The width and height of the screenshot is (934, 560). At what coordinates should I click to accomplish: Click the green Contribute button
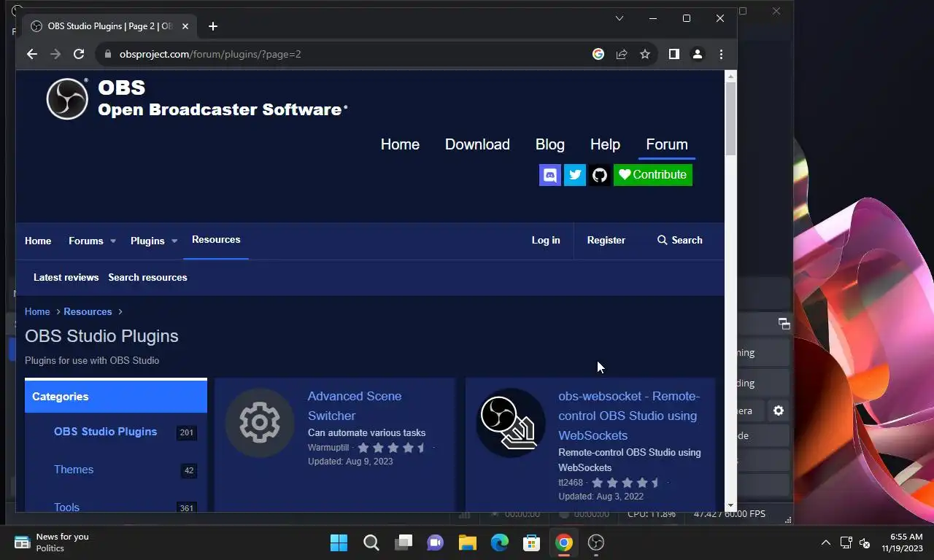pyautogui.click(x=653, y=175)
